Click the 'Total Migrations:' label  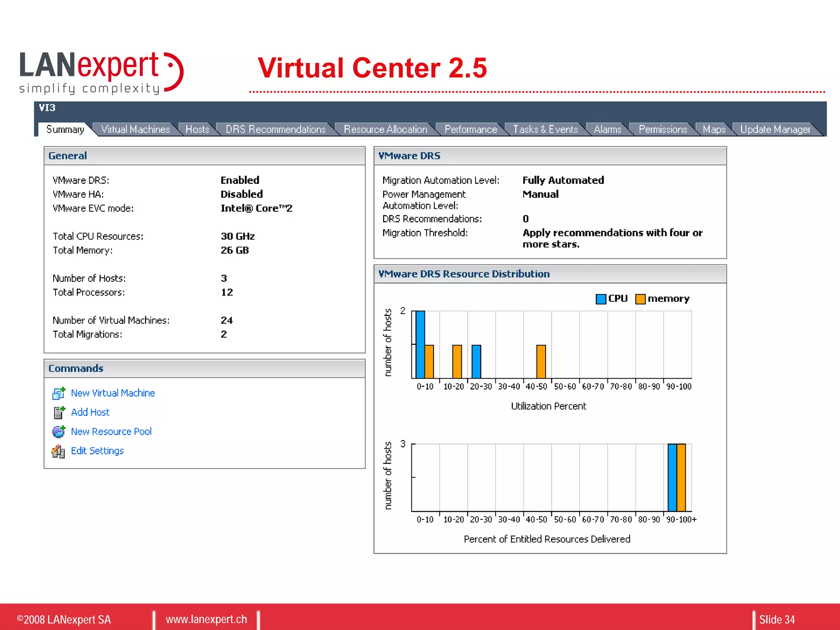(87, 334)
